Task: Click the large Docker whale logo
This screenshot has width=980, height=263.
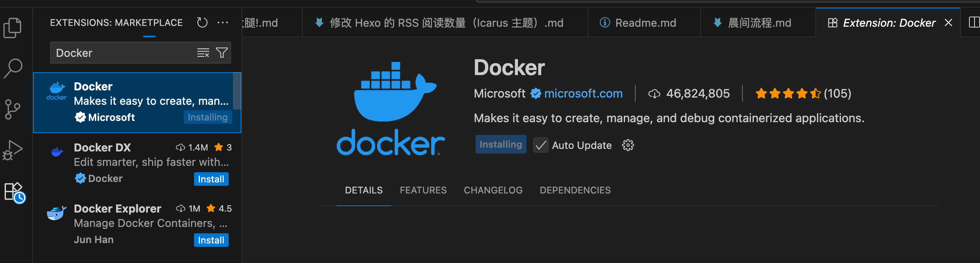Action: pos(390,109)
